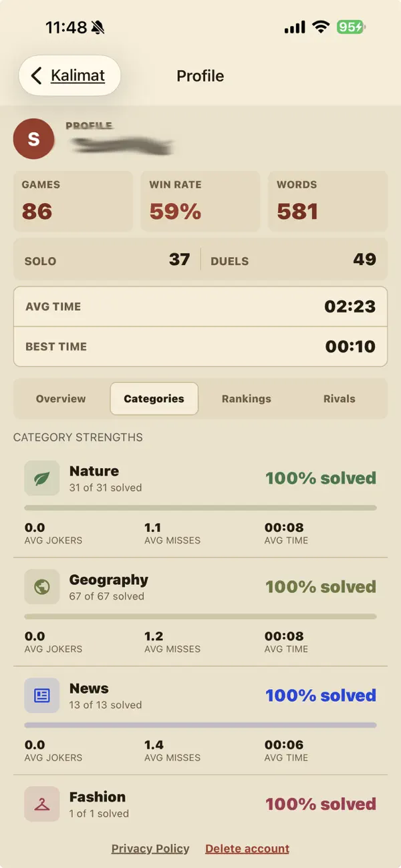Tap the Best Time row
The width and height of the screenshot is (401, 868).
200,347
